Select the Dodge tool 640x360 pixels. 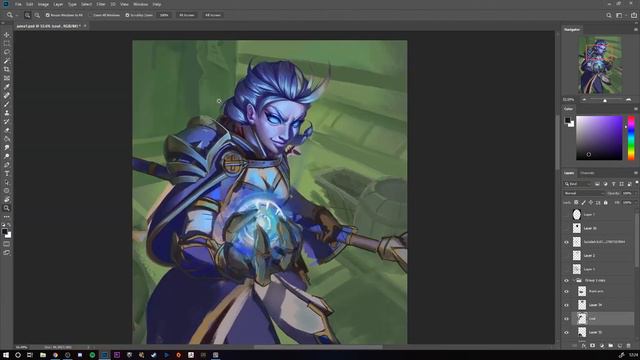pyautogui.click(x=7, y=156)
